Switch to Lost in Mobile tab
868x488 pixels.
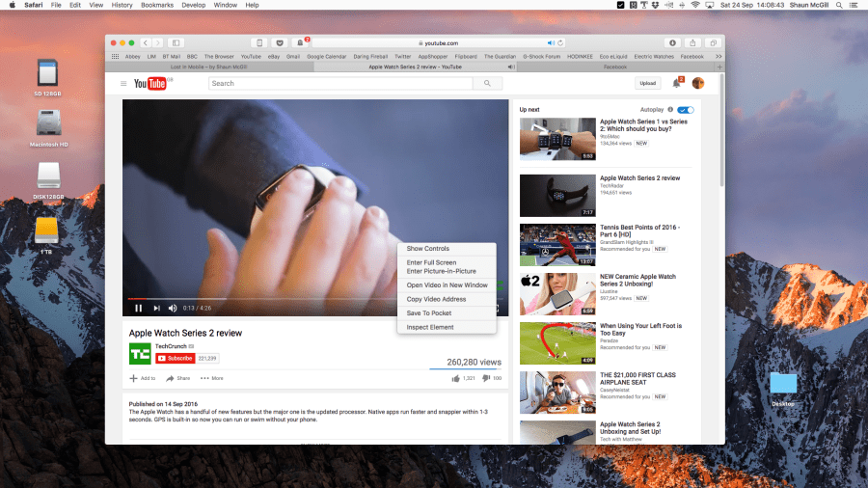point(209,67)
